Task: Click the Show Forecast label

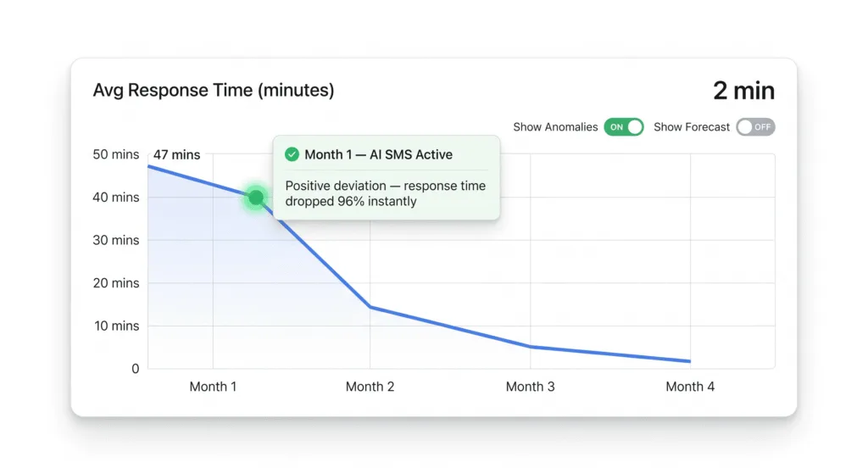Action: point(692,127)
